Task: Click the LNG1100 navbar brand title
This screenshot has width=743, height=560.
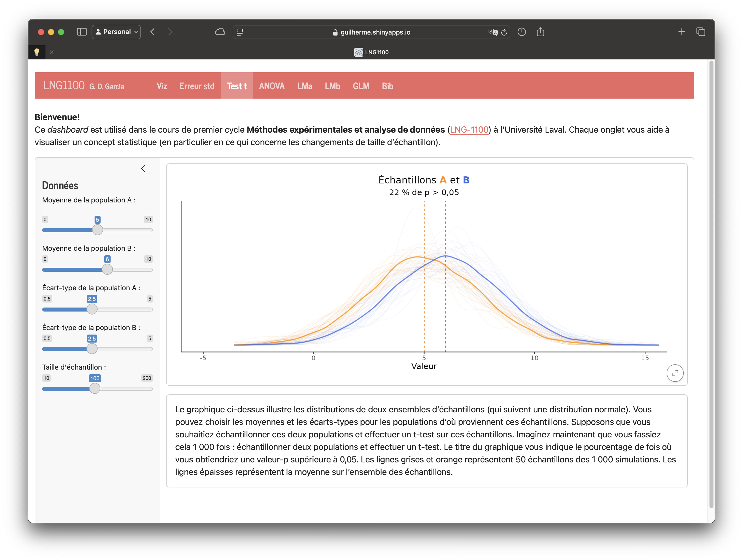Action: [64, 86]
